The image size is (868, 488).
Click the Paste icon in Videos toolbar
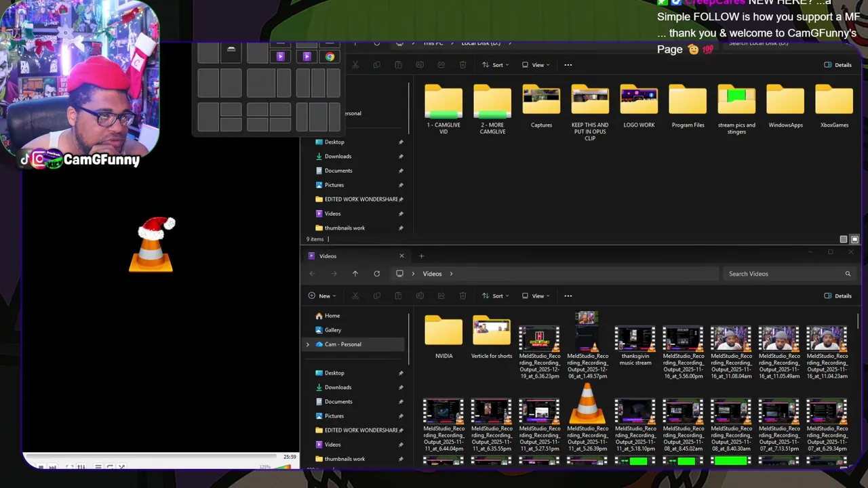398,296
